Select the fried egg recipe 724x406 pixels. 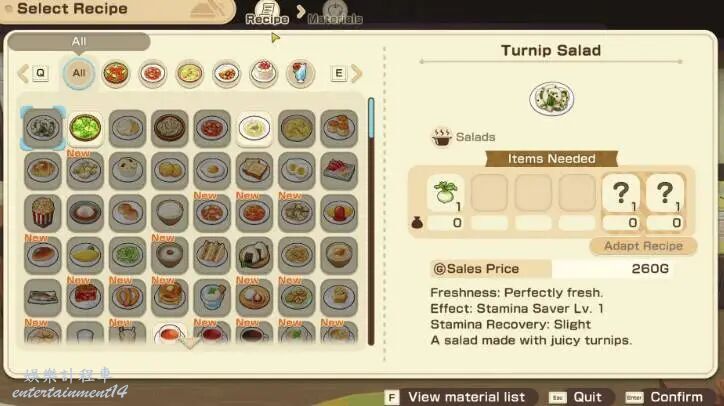click(x=212, y=170)
